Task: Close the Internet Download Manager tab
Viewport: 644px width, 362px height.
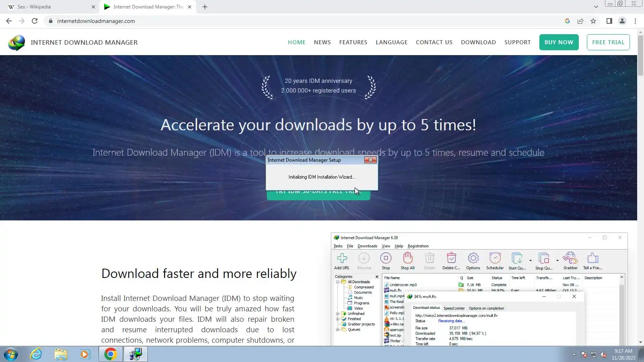Action: click(190, 7)
